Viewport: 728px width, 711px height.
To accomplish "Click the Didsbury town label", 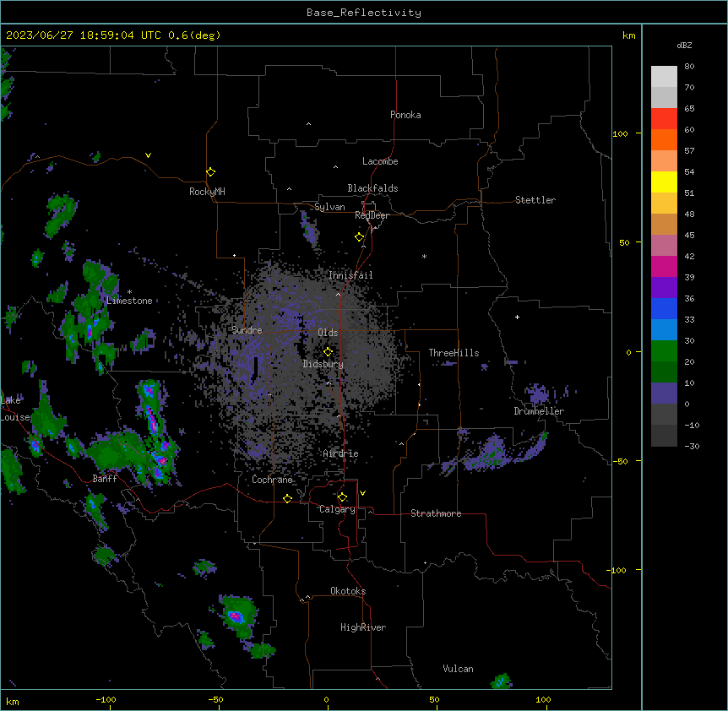I will pyautogui.click(x=323, y=364).
